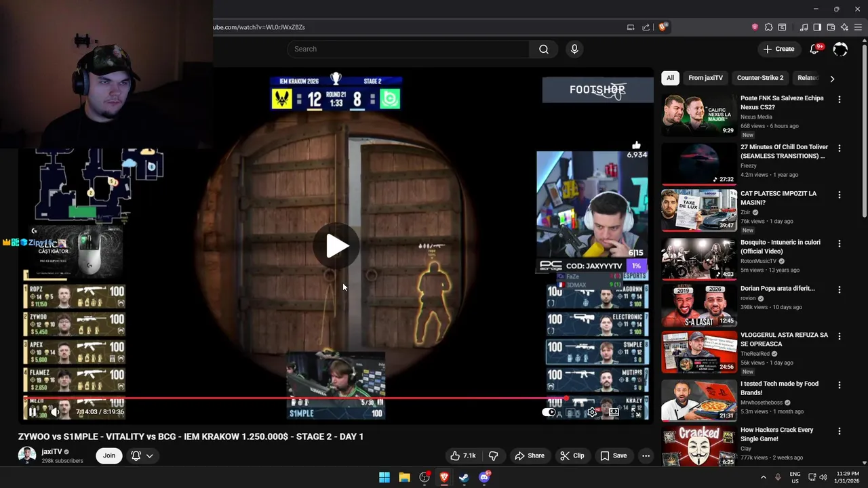Image resolution: width=868 pixels, height=488 pixels.
Task: Dislike the video with the thumbs down
Action: point(494,455)
